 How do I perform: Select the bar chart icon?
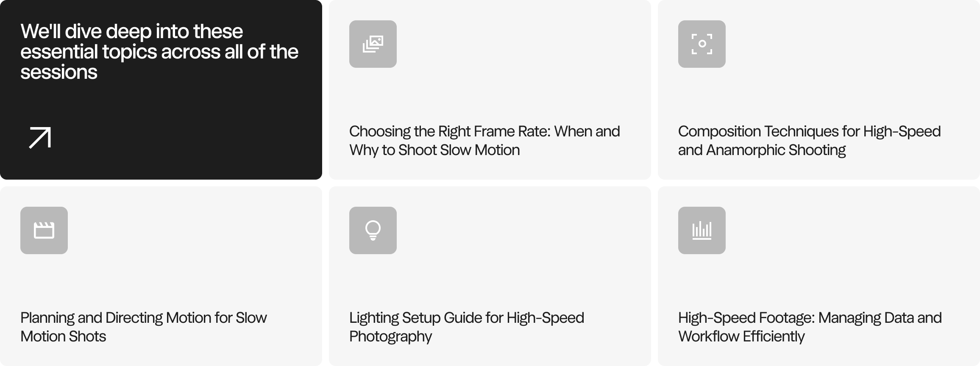click(702, 230)
